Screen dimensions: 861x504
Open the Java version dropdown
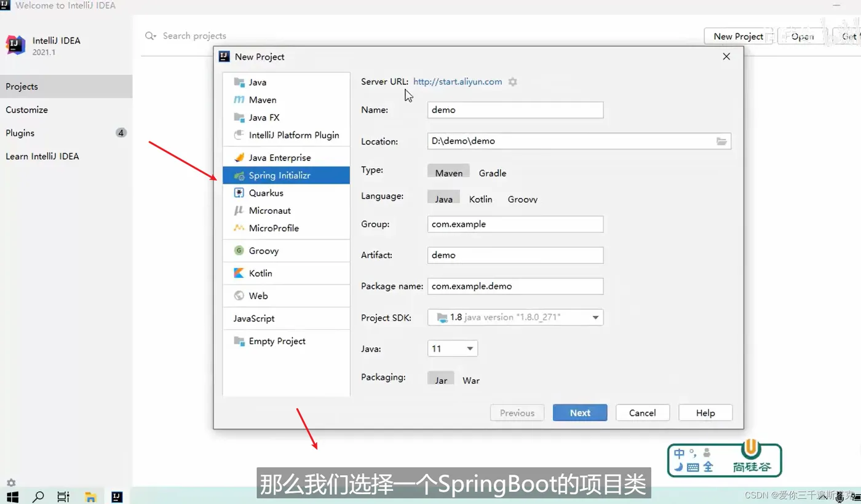(453, 348)
